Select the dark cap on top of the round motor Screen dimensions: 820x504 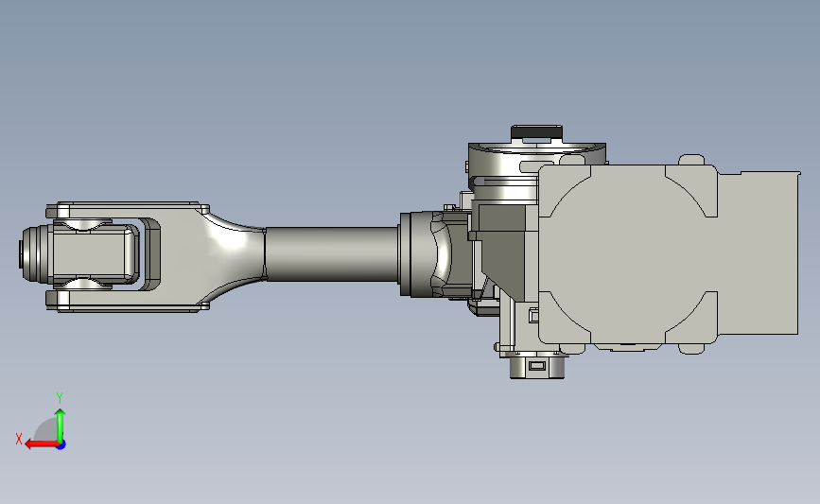tap(536, 131)
